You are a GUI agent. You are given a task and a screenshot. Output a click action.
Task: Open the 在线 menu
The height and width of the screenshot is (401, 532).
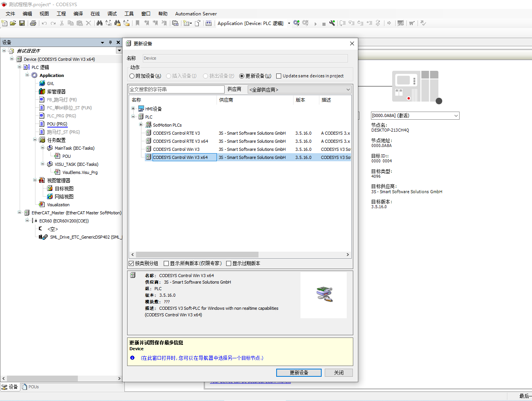coord(95,13)
